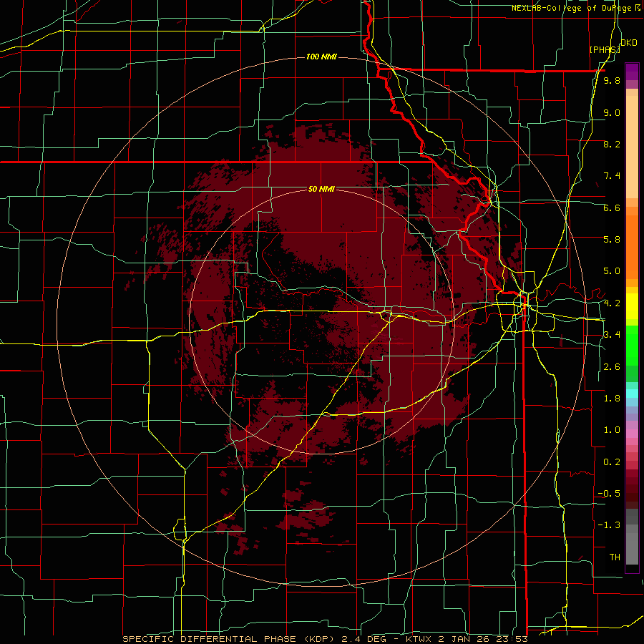The image size is (644, 644).
Task: Click the KTWX station identifier in the caption
Action: point(419,639)
